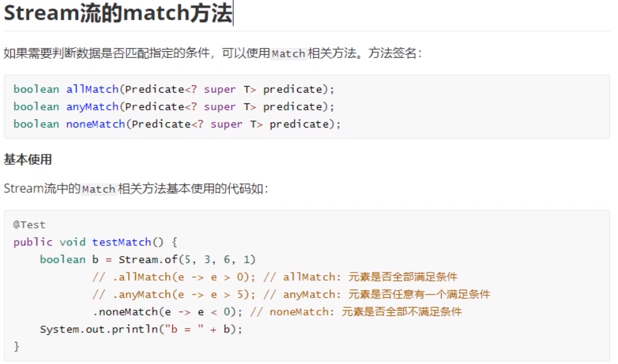
Task: Click the inline Match code in the second paragraph
Action: pos(99,189)
